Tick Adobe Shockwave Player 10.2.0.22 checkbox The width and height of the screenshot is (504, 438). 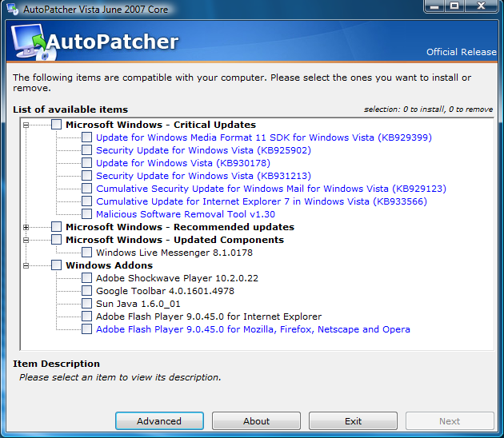click(86, 278)
